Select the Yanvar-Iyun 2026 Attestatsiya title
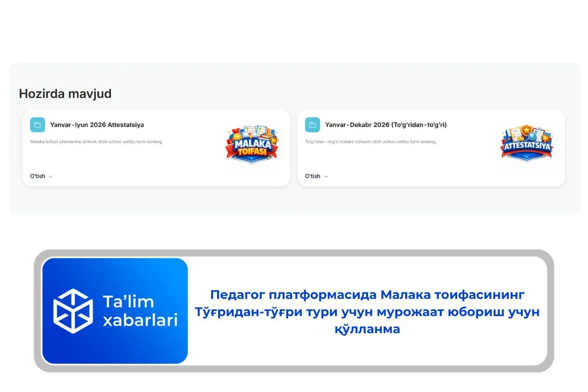The width and height of the screenshot is (588, 392). pyautogui.click(x=97, y=125)
